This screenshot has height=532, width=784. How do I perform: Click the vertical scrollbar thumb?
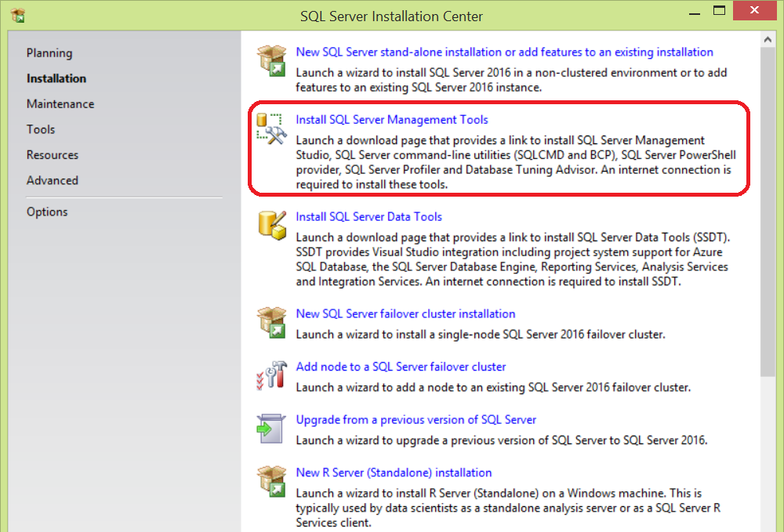pyautogui.click(x=768, y=212)
